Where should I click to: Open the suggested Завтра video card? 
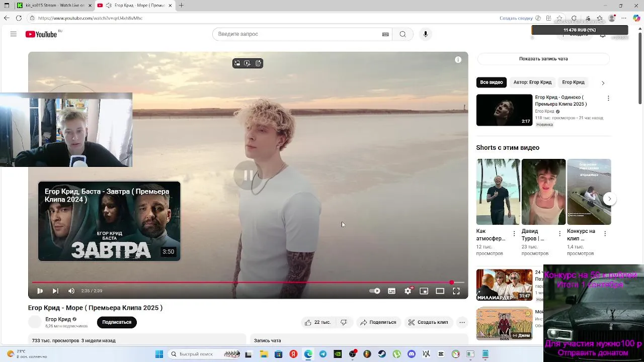pyautogui.click(x=109, y=221)
